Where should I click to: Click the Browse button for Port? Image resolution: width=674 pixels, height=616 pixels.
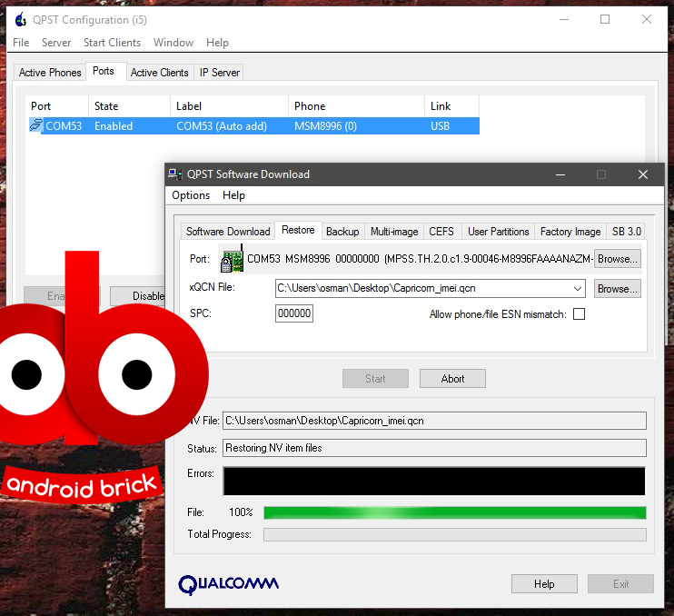[x=617, y=259]
